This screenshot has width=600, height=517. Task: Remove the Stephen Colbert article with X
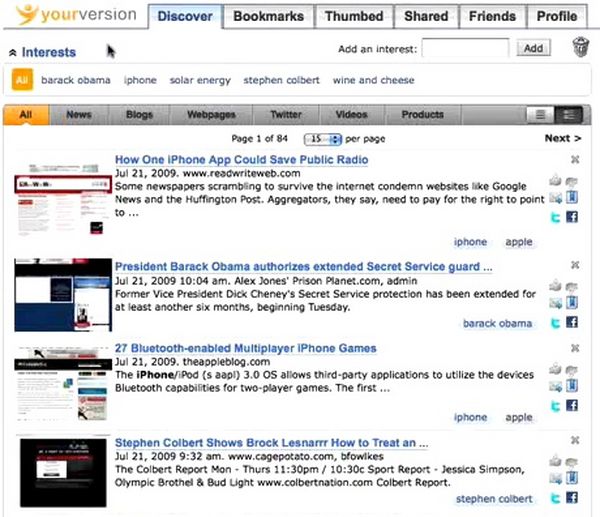click(575, 440)
